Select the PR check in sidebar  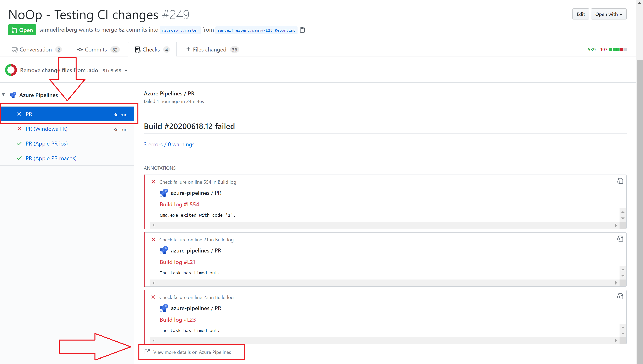pyautogui.click(x=67, y=114)
